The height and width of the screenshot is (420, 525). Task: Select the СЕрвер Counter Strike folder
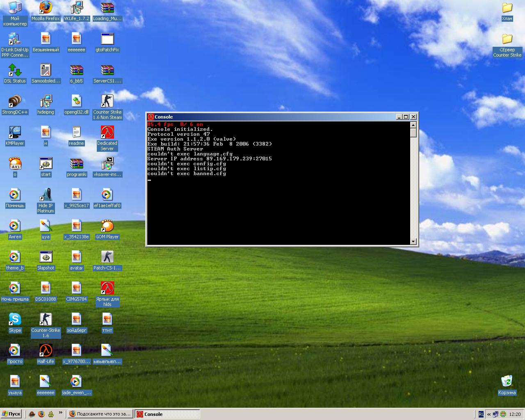click(x=507, y=45)
